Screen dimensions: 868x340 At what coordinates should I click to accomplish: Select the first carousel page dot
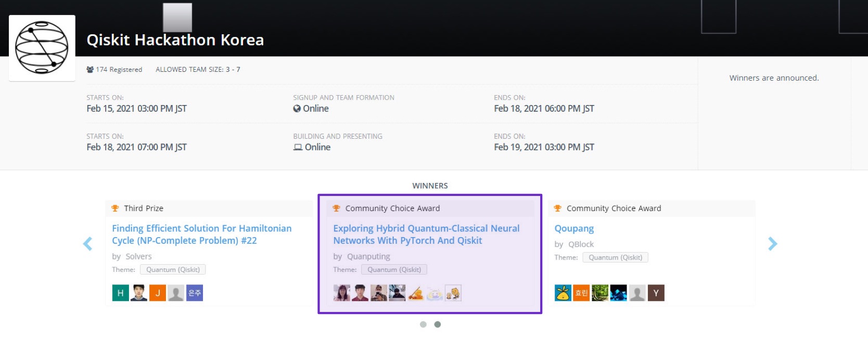click(x=423, y=324)
